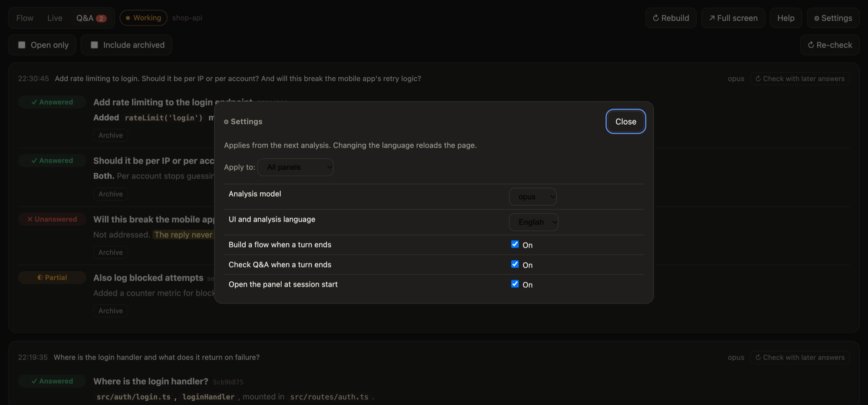Click Answered badge beside Should it be per IP
Image resolution: width=868 pixels, height=405 pixels.
(52, 161)
